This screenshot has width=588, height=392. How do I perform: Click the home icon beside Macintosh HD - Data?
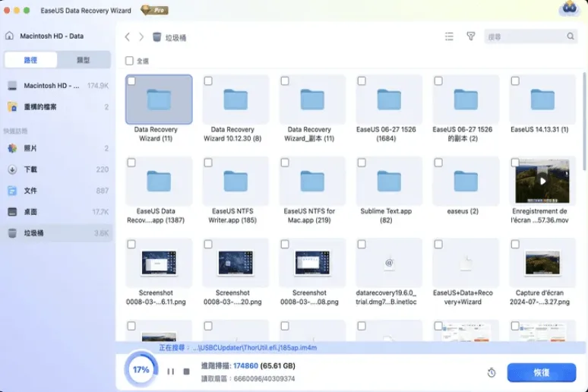(x=10, y=36)
